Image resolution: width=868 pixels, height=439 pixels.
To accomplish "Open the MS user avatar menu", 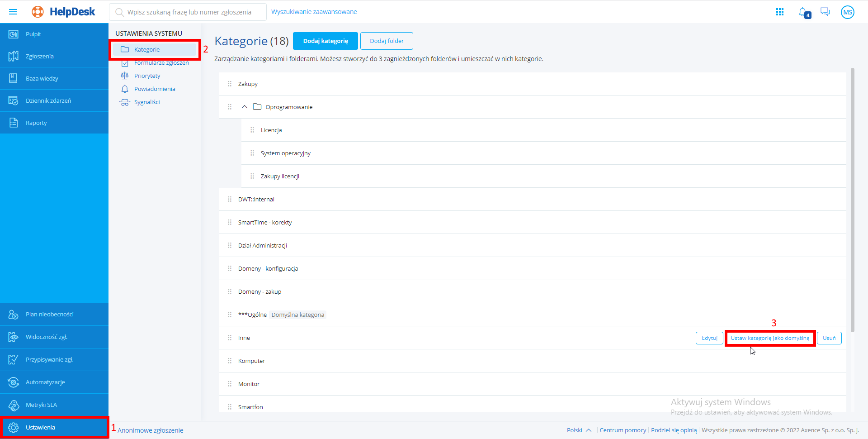I will (847, 12).
